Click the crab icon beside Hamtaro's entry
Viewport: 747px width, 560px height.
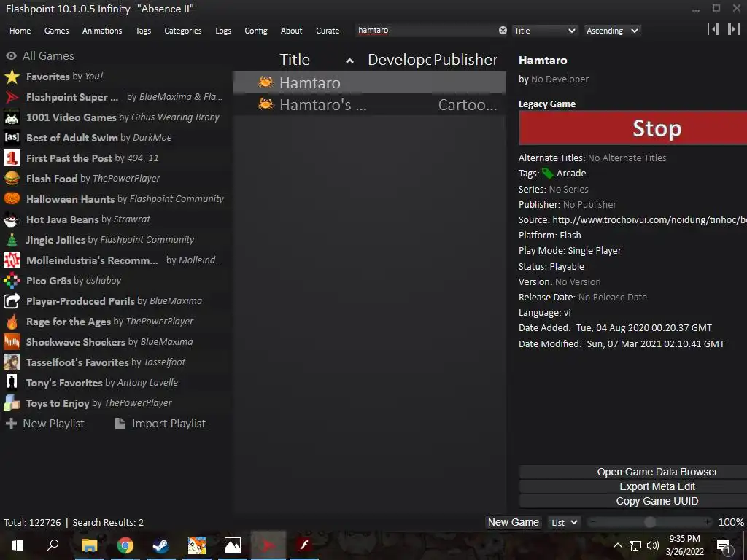(x=266, y=104)
